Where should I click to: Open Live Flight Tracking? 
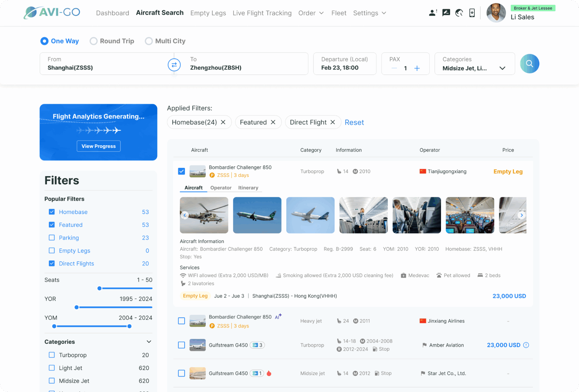point(262,13)
